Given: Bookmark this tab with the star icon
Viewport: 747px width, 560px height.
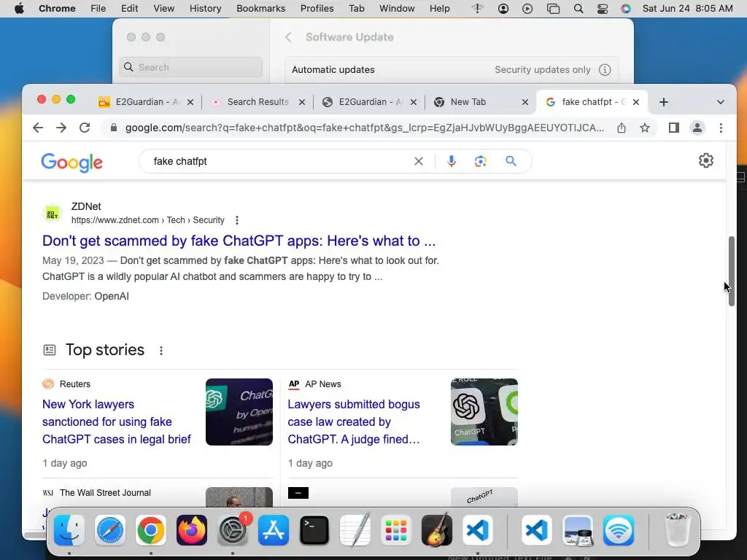Looking at the screenshot, I should [x=645, y=128].
